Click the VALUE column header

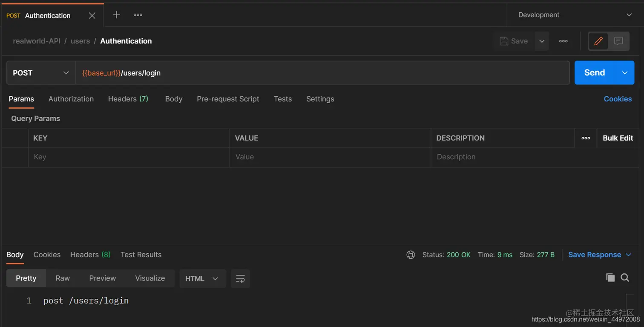247,138
